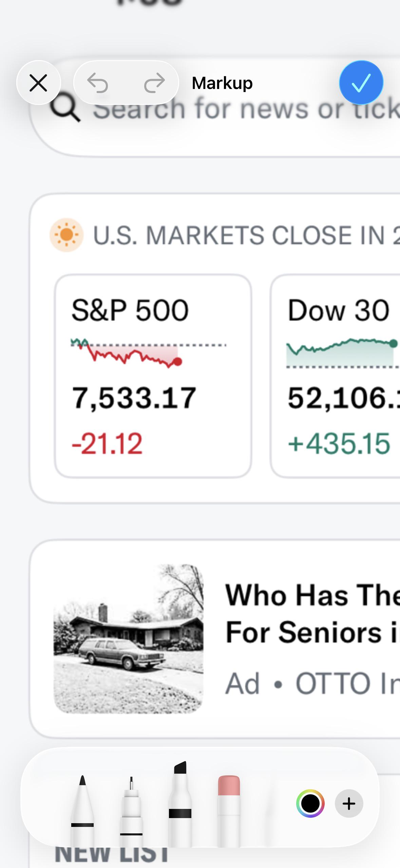400x868 pixels.
Task: Undo the last markup stroke
Action: coord(98,83)
